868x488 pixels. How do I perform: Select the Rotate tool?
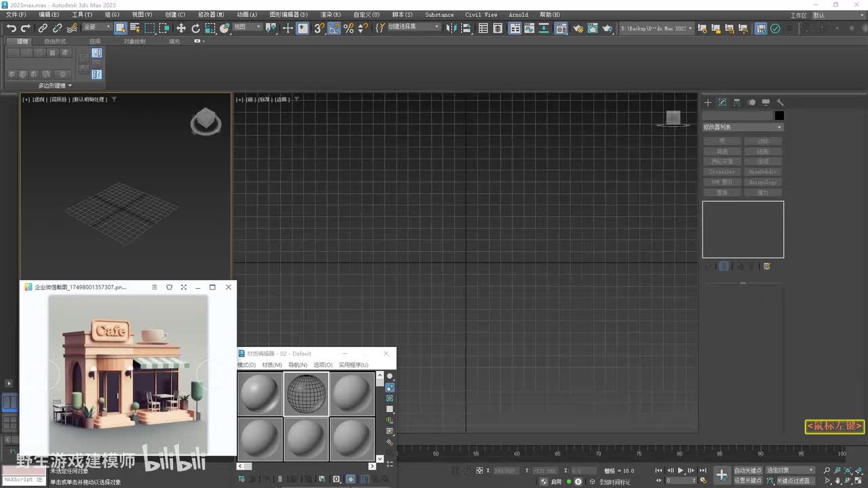click(196, 28)
